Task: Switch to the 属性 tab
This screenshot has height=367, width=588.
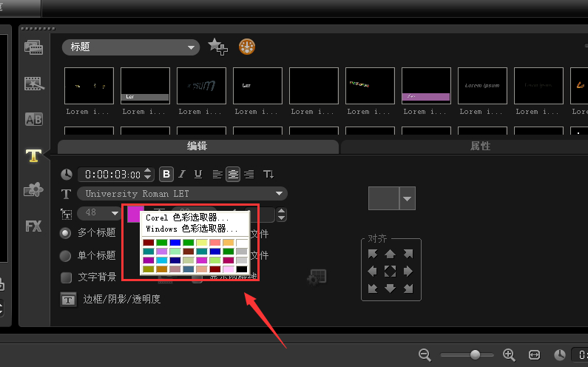Action: 480,147
